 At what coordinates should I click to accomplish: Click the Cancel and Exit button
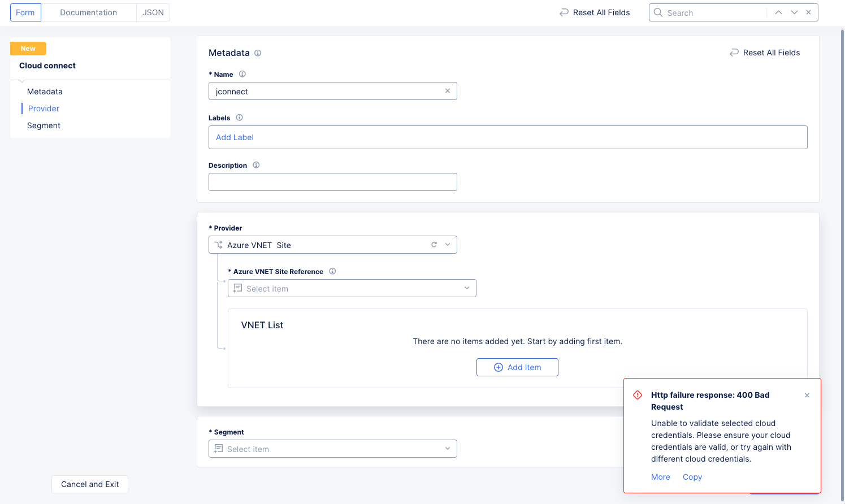coord(89,484)
